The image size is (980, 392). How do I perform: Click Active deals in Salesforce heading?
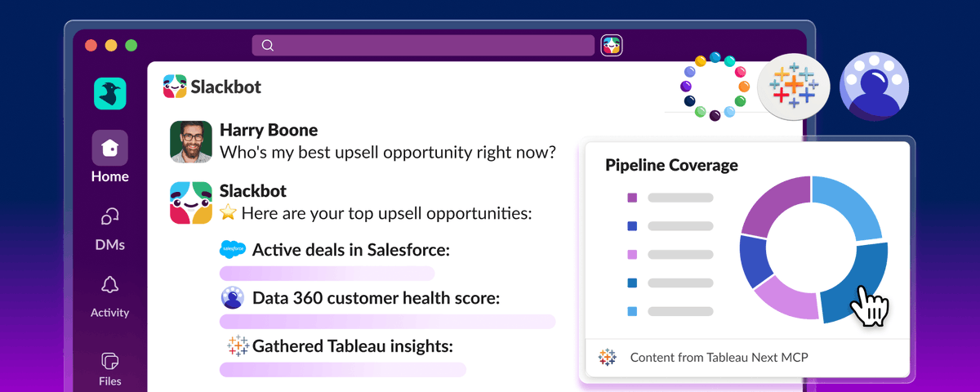point(351,250)
